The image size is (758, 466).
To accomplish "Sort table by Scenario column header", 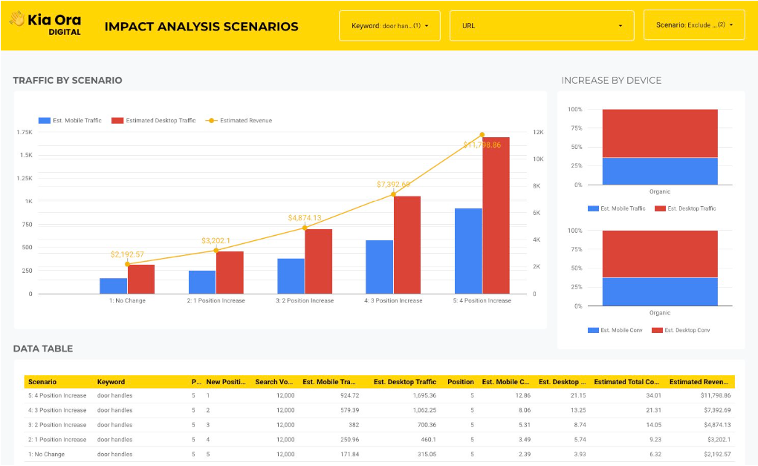I will (42, 381).
